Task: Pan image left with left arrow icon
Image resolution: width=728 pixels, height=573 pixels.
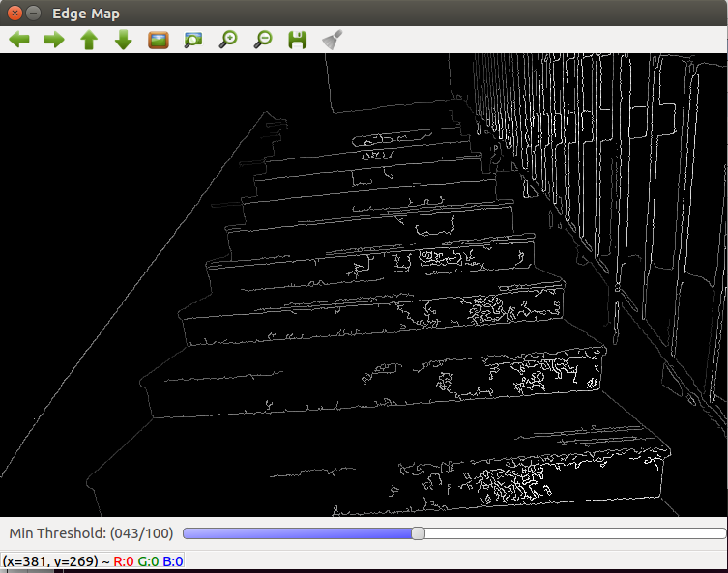Action: (x=19, y=40)
